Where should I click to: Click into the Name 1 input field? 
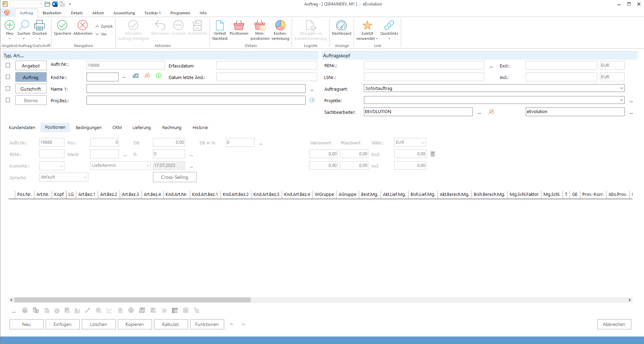(x=196, y=89)
